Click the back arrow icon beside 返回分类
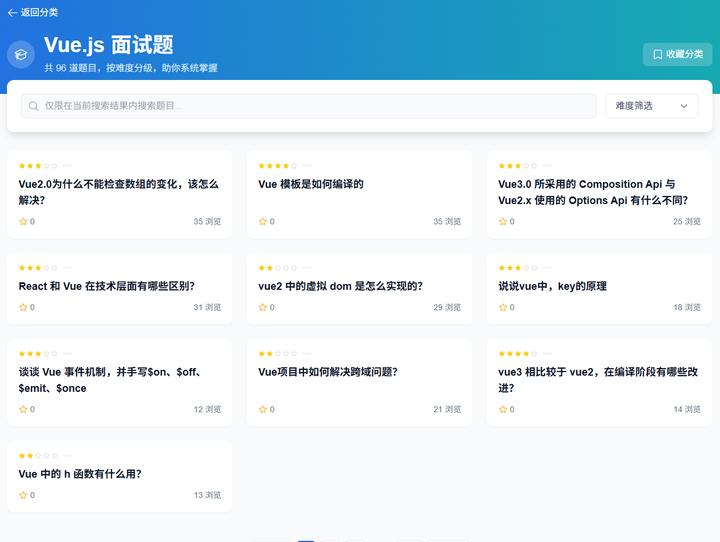Image resolution: width=720 pixels, height=542 pixels. [12, 13]
